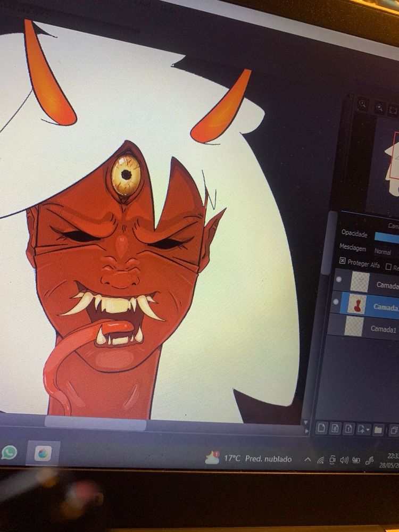Select the topmost layer's thumbnail
Screen dimensions: 399x532
(x=360, y=282)
